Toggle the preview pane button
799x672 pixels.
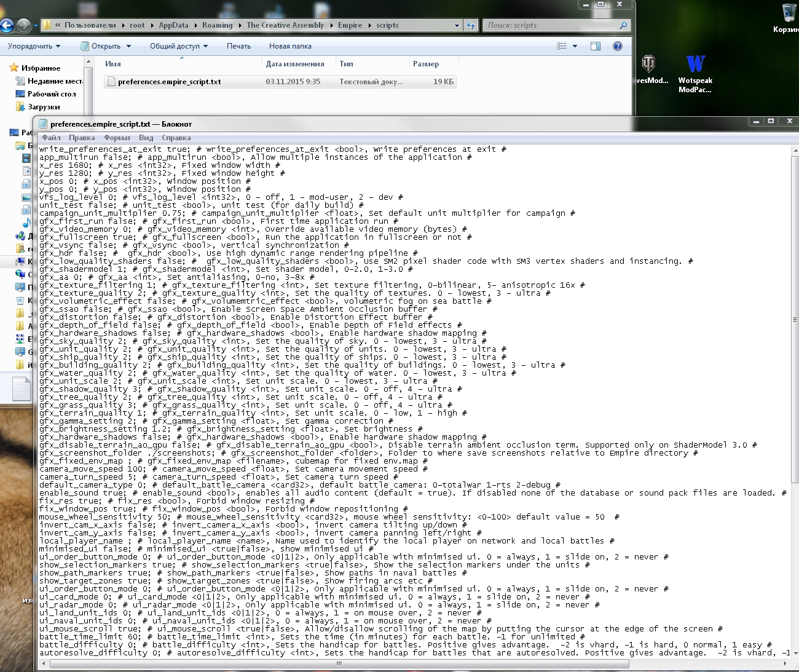pyautogui.click(x=595, y=46)
